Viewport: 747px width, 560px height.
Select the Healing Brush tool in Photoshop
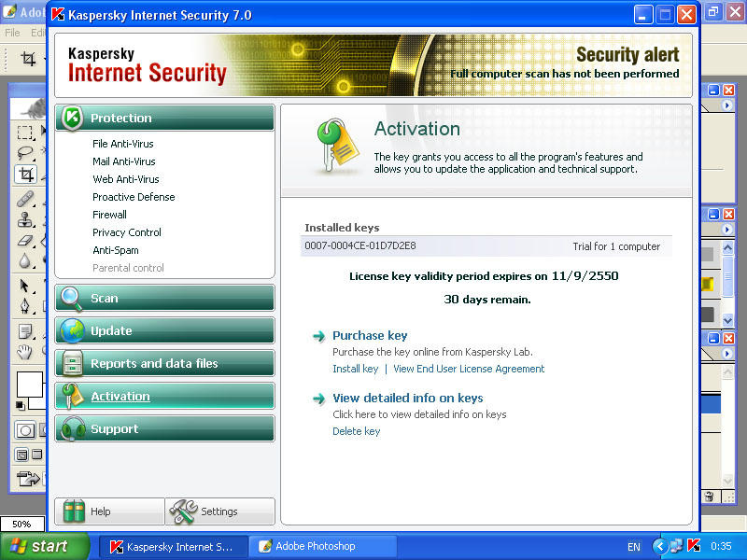[x=25, y=199]
